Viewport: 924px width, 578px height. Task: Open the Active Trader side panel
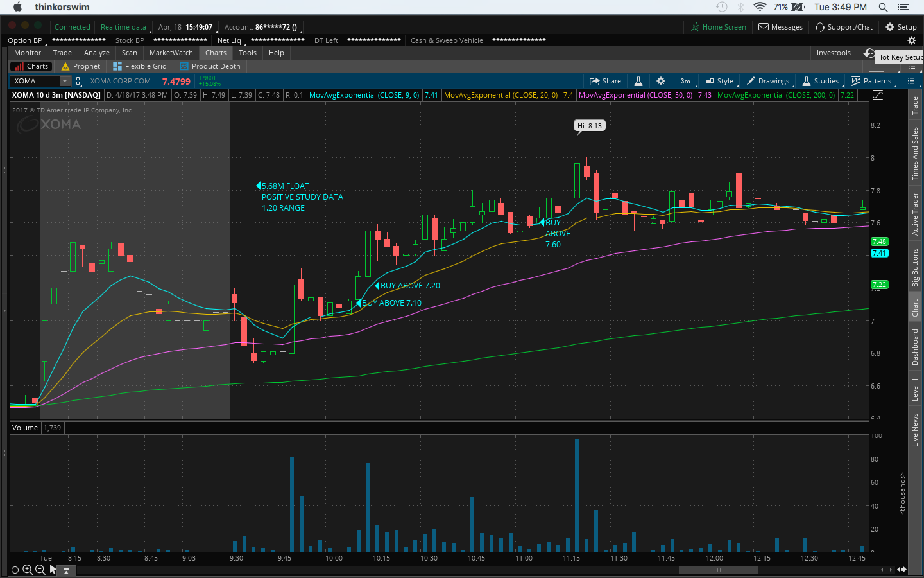click(915, 215)
